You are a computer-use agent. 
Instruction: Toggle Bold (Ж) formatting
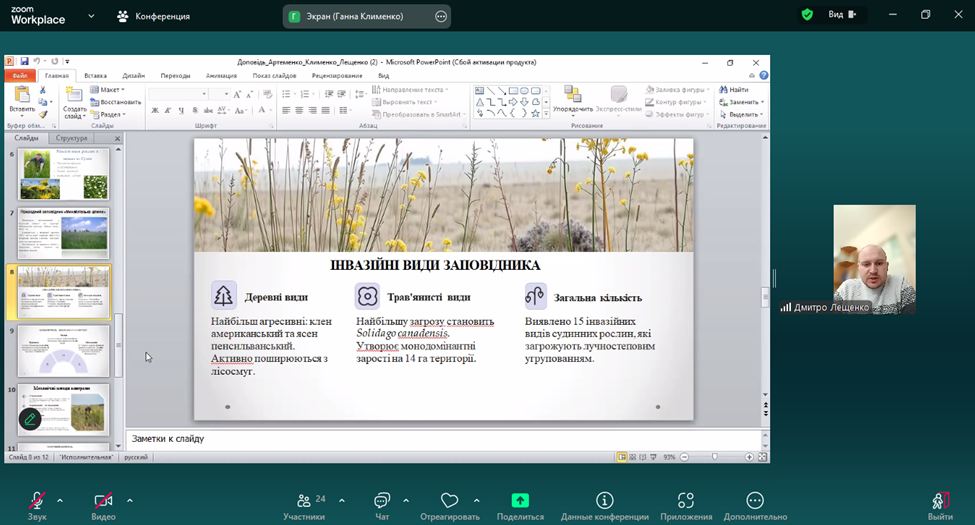[x=155, y=110]
